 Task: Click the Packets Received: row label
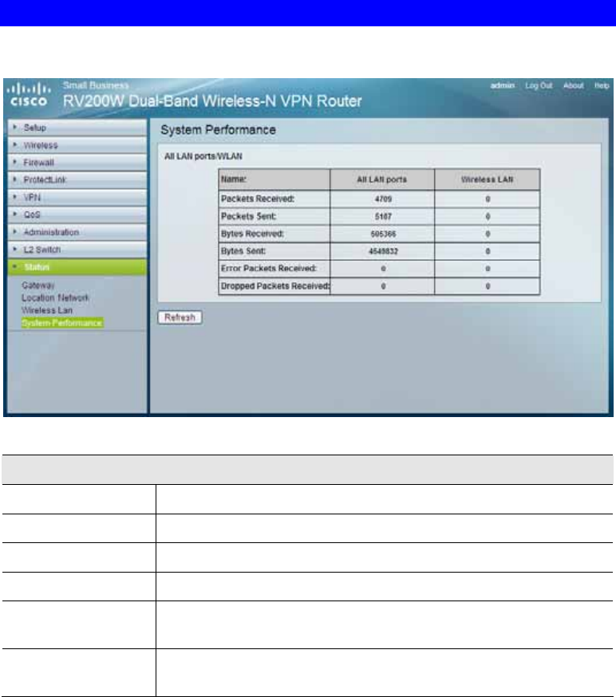click(x=258, y=199)
